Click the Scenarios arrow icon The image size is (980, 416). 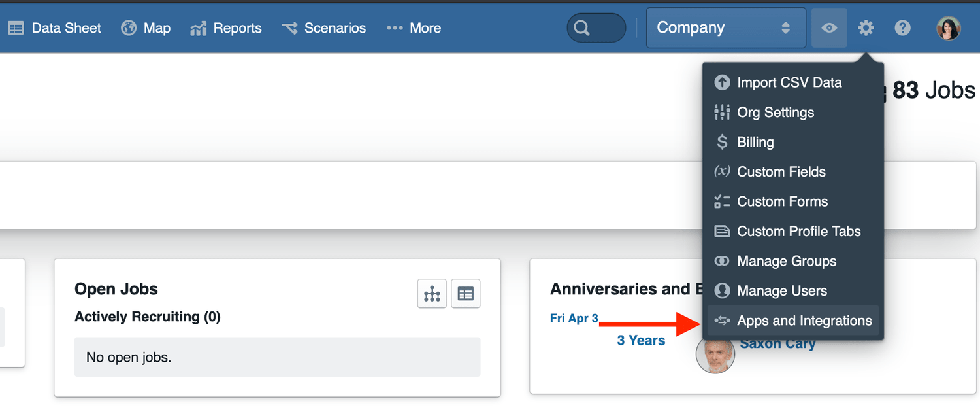pyautogui.click(x=289, y=27)
